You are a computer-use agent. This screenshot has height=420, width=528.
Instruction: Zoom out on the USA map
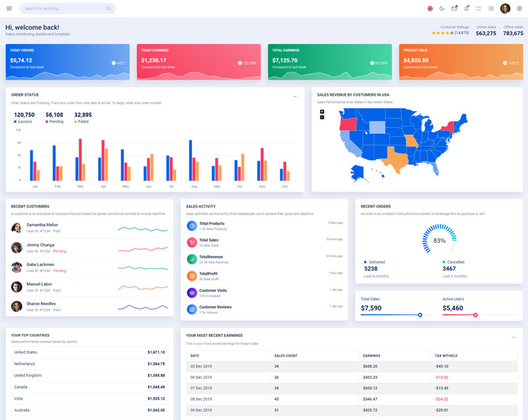point(322,117)
